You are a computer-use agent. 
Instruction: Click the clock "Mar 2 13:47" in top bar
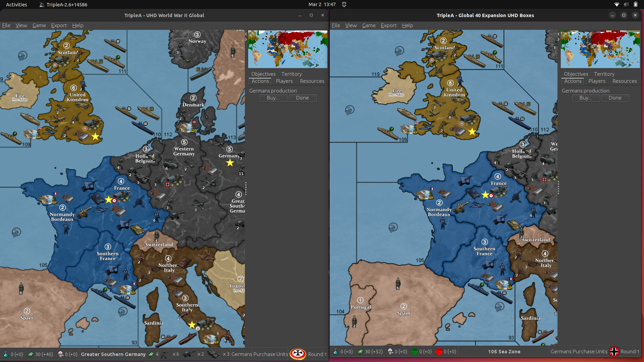pos(322,4)
